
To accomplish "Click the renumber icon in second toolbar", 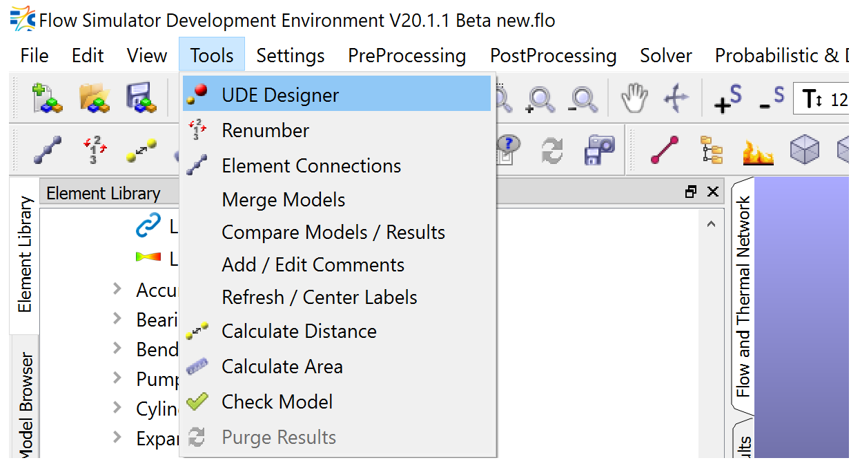I will [x=94, y=151].
